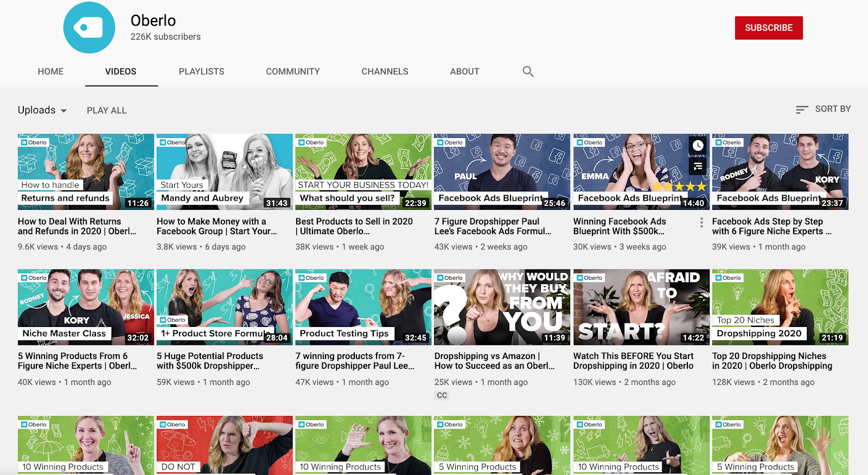Click the Oberlo channel avatar icon
868x475 pixels.
89,28
